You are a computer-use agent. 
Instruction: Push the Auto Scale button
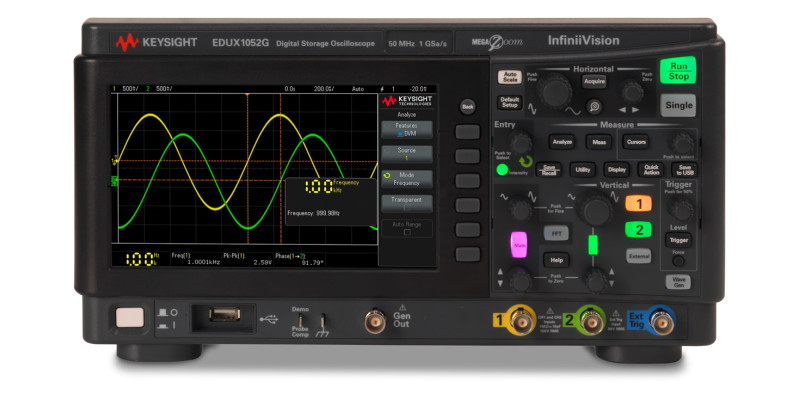tap(510, 77)
